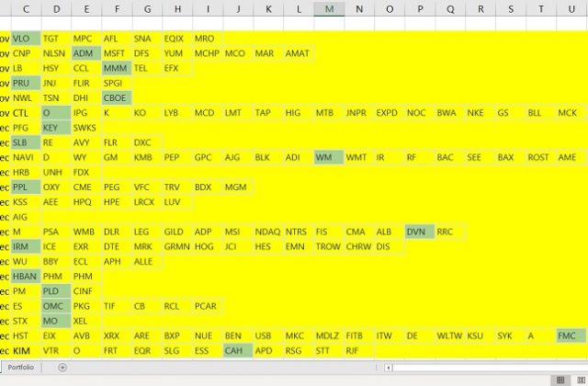Viewport: 588px width, 386px height.
Task: Select the green ADM cell
Action: (85, 53)
